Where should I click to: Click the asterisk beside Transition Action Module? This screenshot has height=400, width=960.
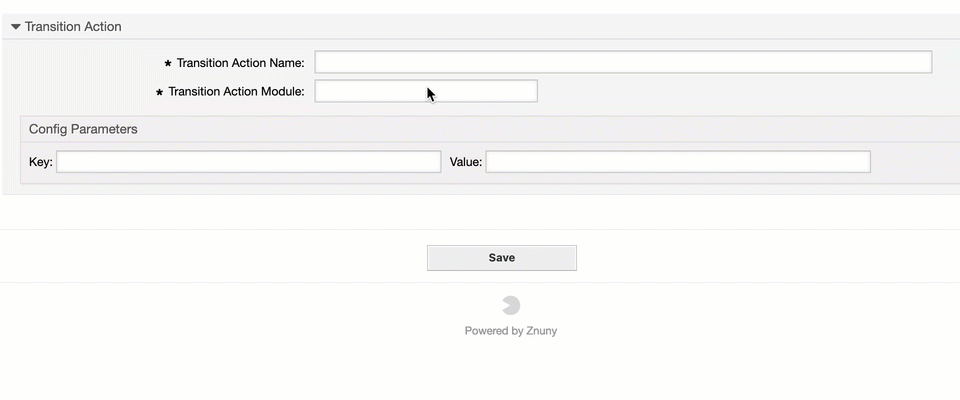point(159,92)
